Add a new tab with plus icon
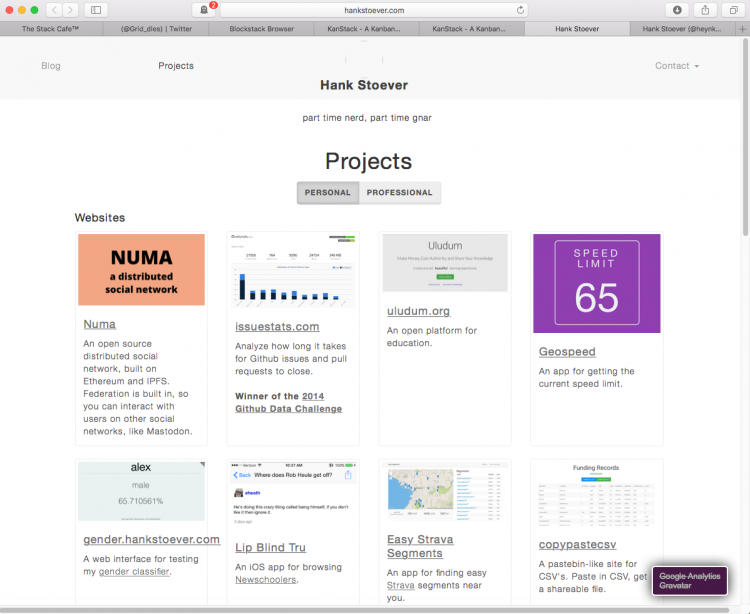Viewport: 750px width, 614px height. pos(742,29)
